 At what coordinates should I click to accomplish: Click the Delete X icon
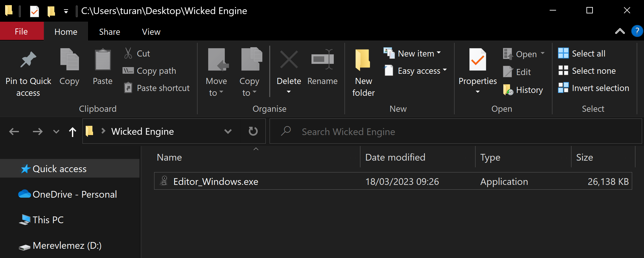pyautogui.click(x=289, y=60)
